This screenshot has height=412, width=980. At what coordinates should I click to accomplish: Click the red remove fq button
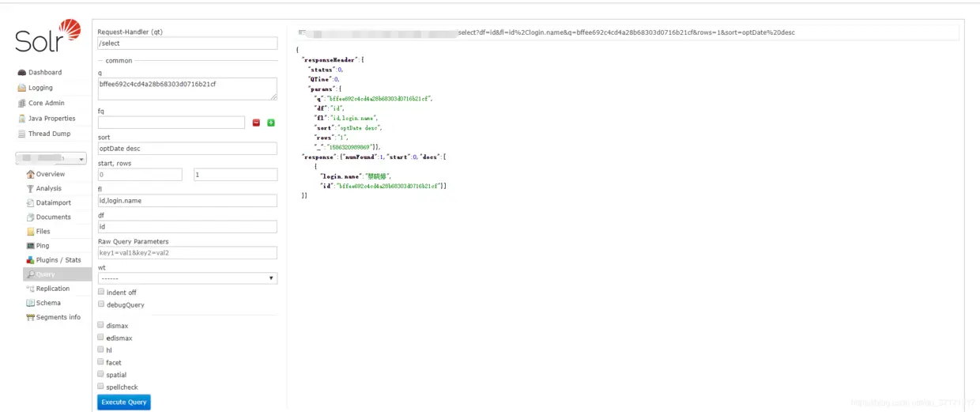(256, 123)
